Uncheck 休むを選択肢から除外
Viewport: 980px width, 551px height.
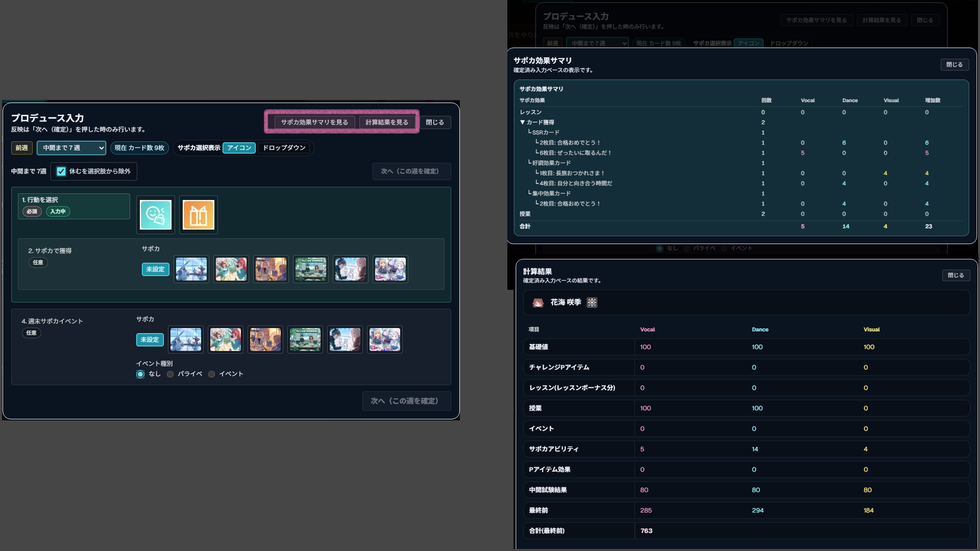click(61, 171)
